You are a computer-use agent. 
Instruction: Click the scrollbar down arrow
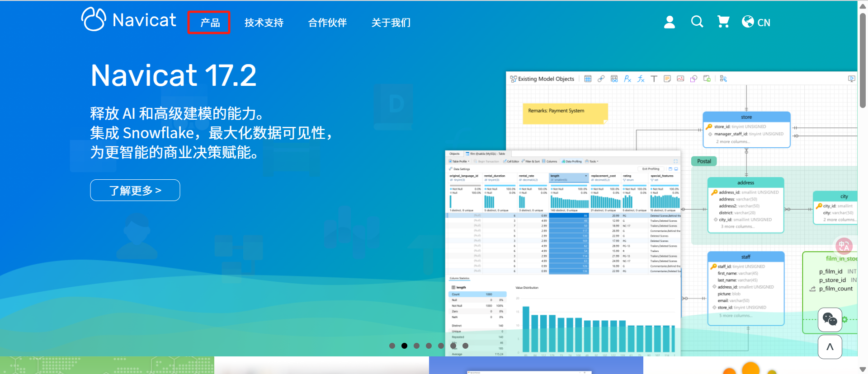pyautogui.click(x=863, y=369)
